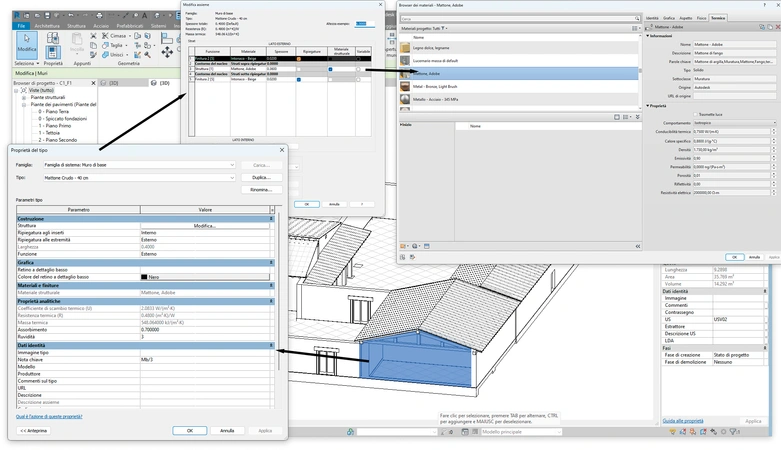Click the << Anteprima button

[33, 431]
